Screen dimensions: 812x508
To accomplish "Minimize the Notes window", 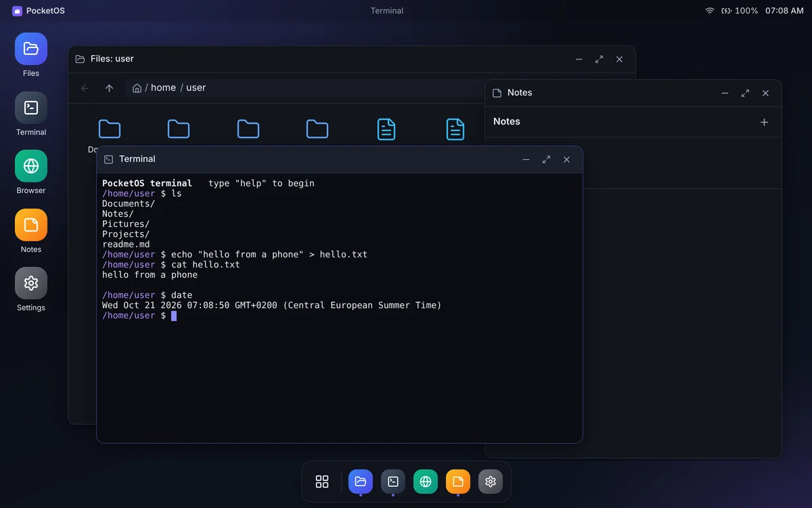I will [725, 93].
